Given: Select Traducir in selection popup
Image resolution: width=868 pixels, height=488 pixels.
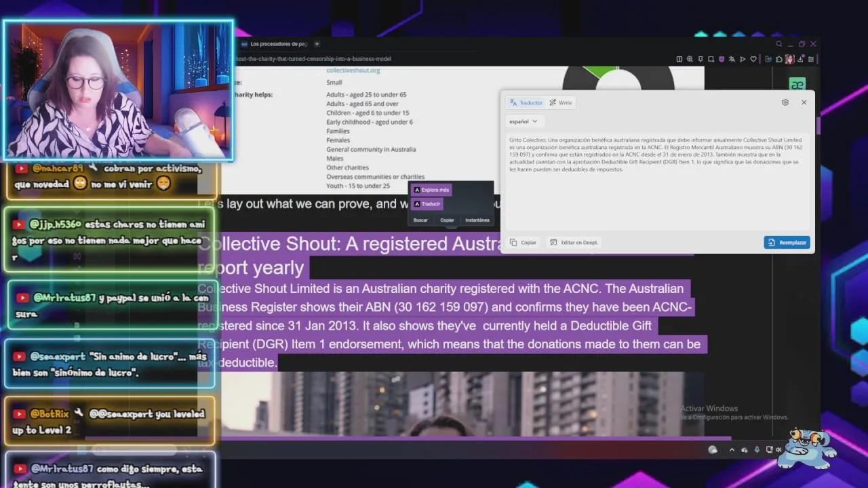Looking at the screenshot, I should tap(427, 204).
